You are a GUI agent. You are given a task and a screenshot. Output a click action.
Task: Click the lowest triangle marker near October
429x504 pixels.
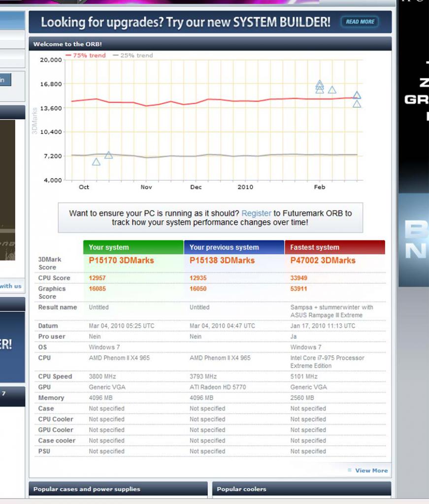pos(96,162)
